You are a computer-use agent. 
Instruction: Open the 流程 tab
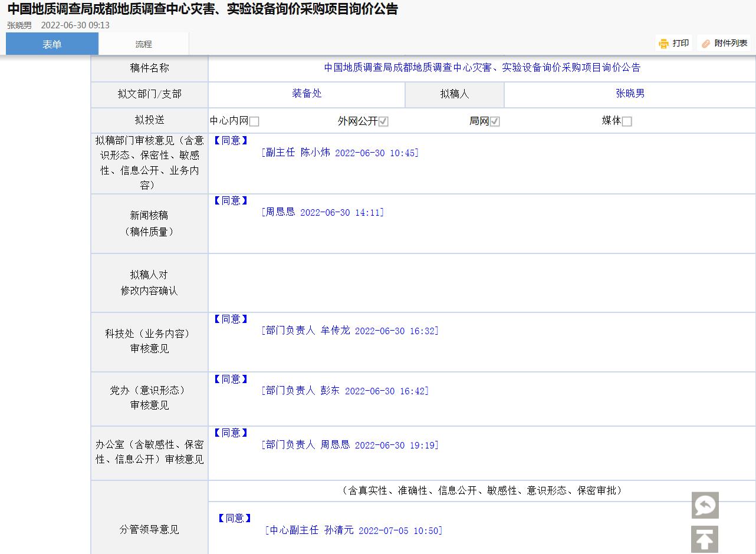[143, 44]
